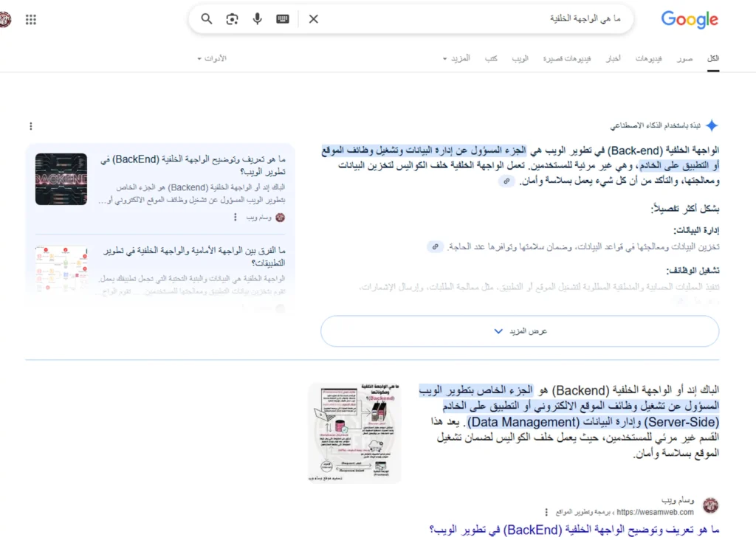Click source link icon after إدارة البيانات line
Screen dimensions: 756x540
(435, 246)
